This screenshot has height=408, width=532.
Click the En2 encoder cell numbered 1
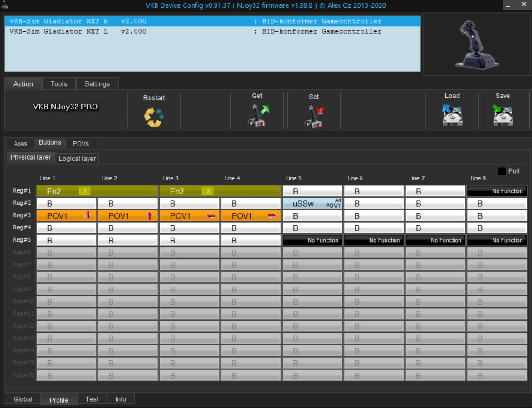97,191
